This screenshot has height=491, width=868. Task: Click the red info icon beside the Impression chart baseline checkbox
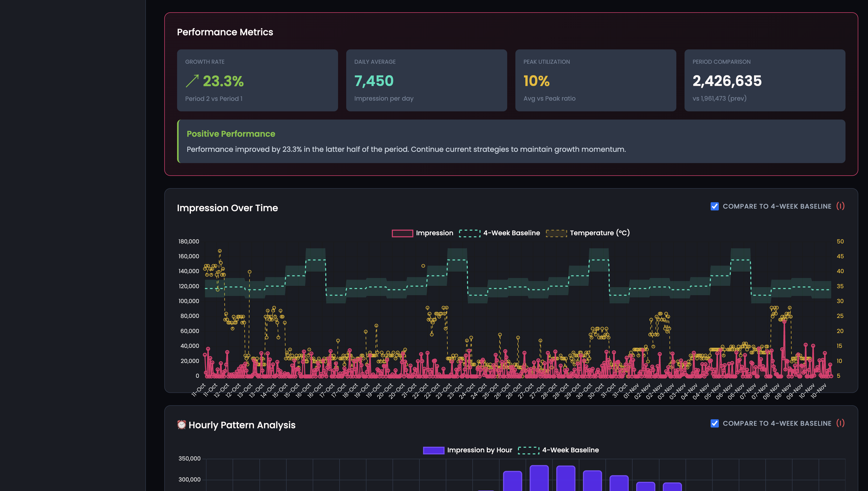point(841,206)
